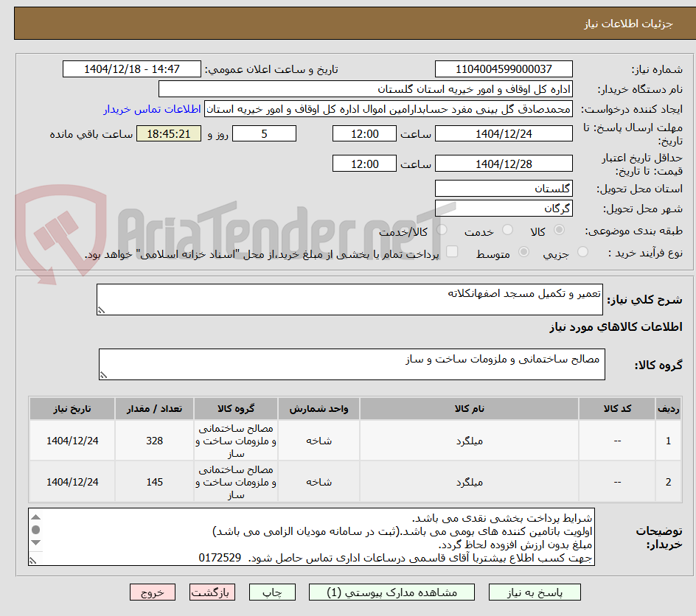696x616 pixels.
Task: Click the price validity time 12:00 field
Action: (x=364, y=164)
